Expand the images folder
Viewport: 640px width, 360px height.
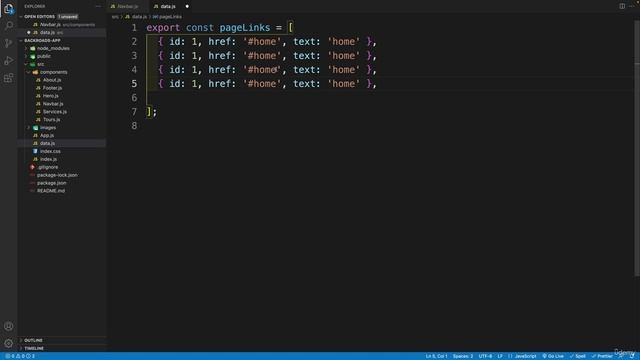click(x=48, y=128)
